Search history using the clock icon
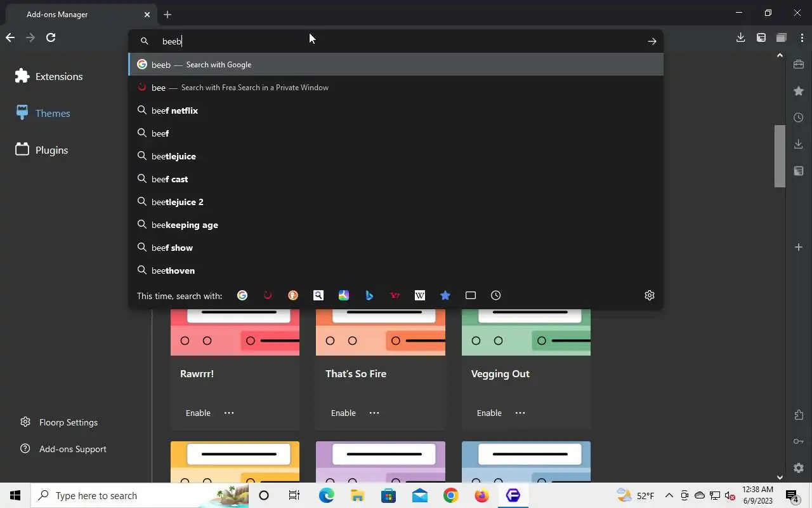The height and width of the screenshot is (508, 812). click(496, 295)
